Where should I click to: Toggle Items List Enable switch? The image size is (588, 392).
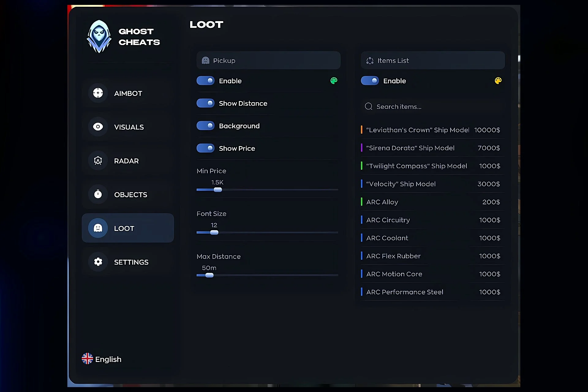point(370,81)
